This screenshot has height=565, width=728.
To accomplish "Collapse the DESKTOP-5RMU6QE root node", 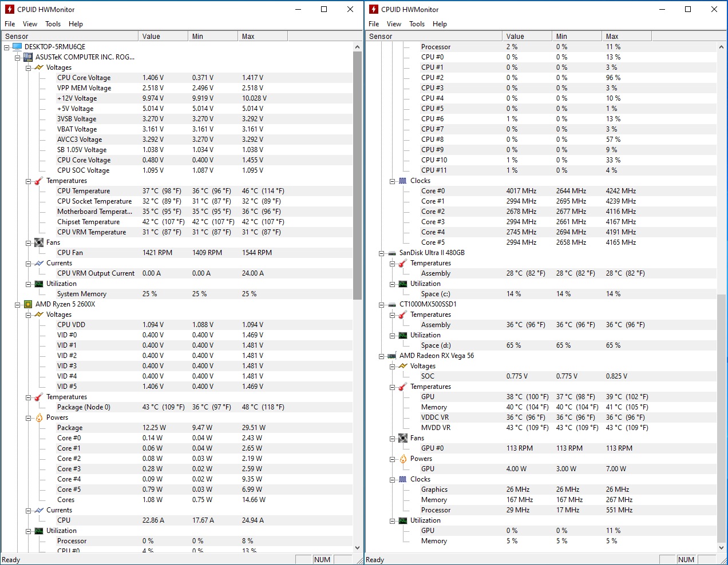I will 7,47.
